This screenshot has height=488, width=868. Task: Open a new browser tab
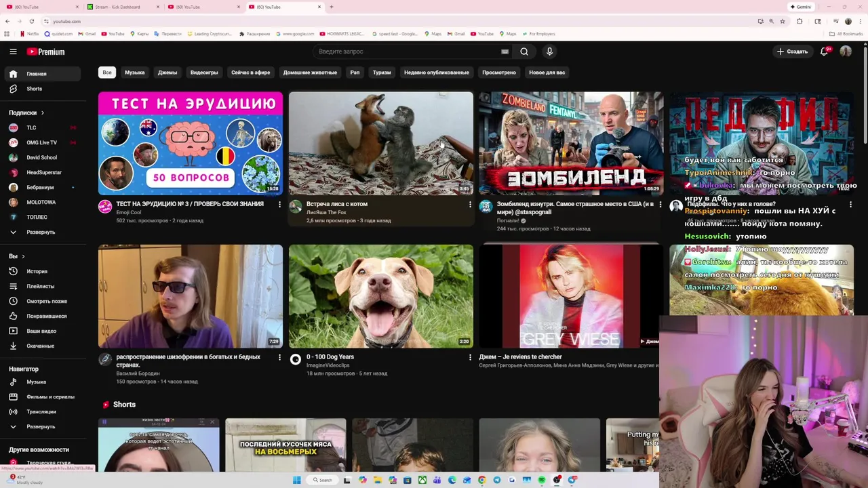point(331,7)
